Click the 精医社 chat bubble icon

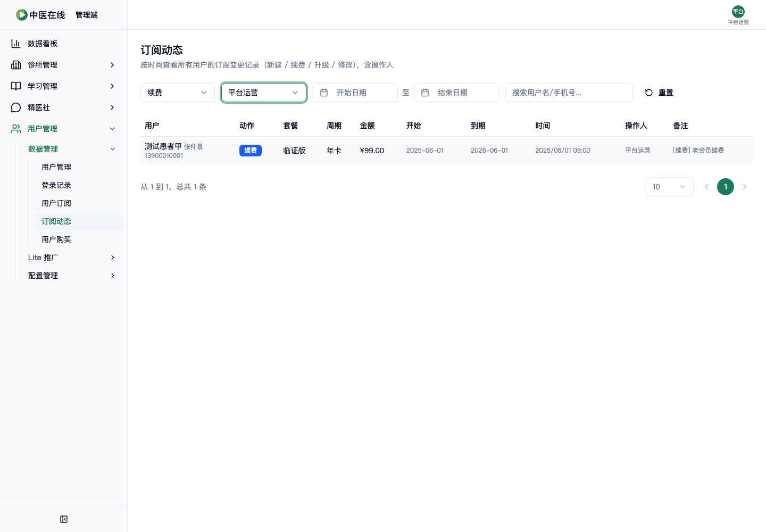tap(16, 107)
